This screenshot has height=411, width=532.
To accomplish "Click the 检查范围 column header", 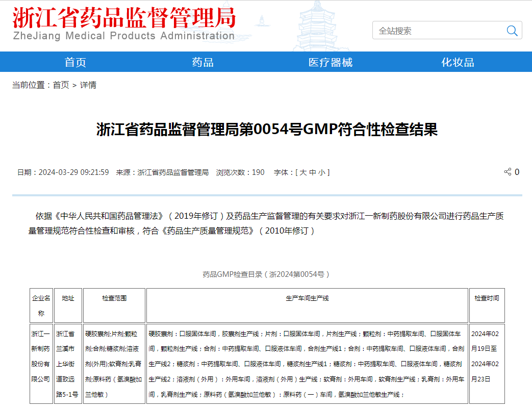I will point(114,305).
